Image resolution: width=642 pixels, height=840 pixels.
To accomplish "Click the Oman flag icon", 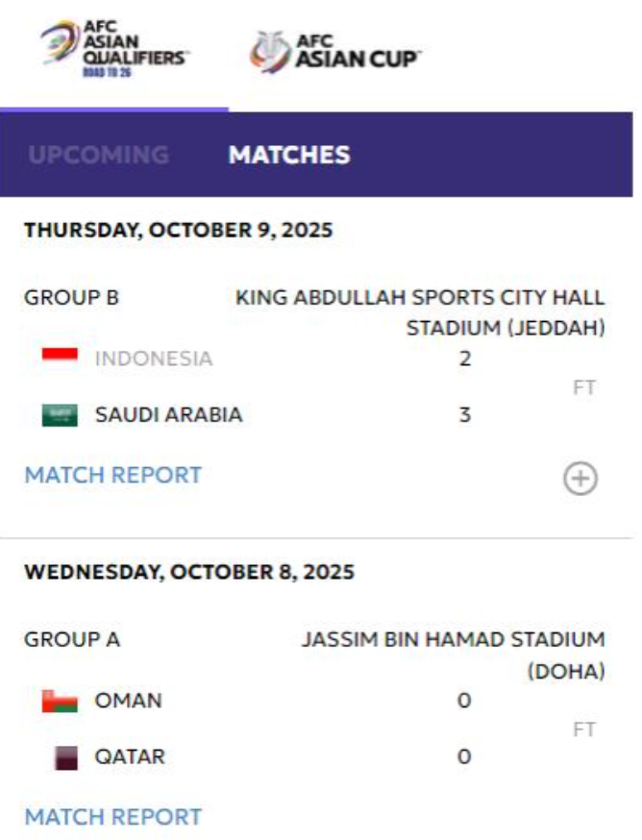I will tap(60, 701).
